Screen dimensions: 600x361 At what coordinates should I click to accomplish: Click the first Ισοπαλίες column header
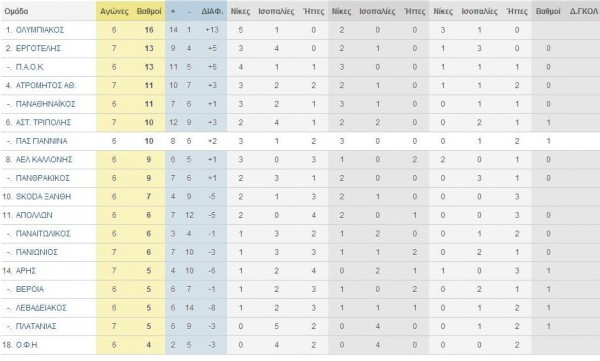pyautogui.click(x=276, y=11)
